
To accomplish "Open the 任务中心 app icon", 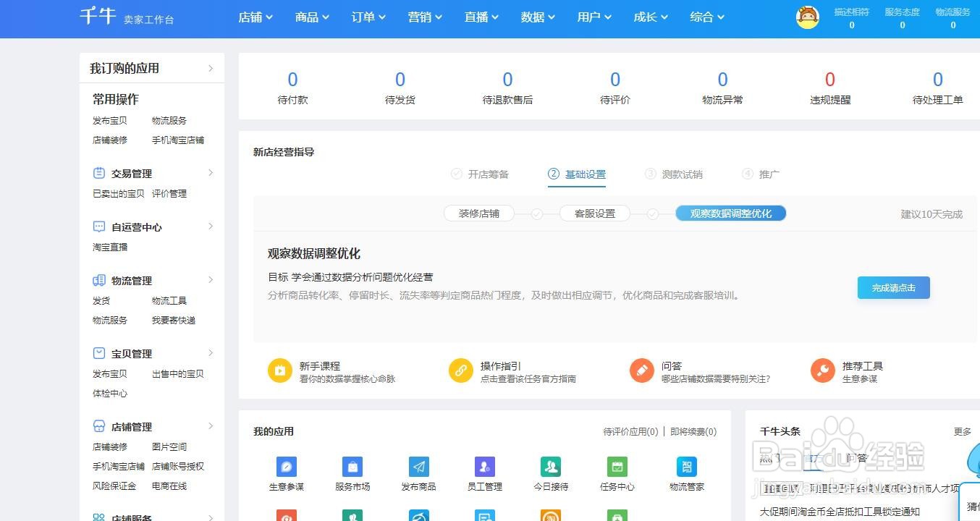I will (x=617, y=467).
